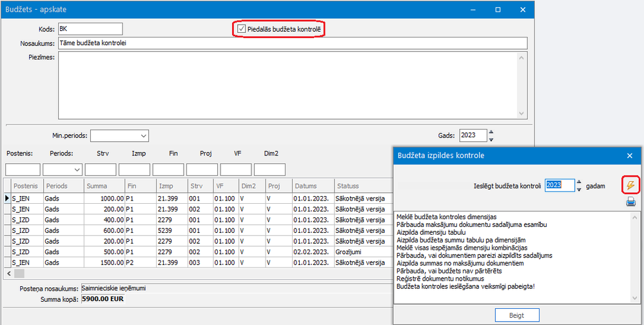Click the Strv filter field
644x325 pixels.
tap(100, 170)
